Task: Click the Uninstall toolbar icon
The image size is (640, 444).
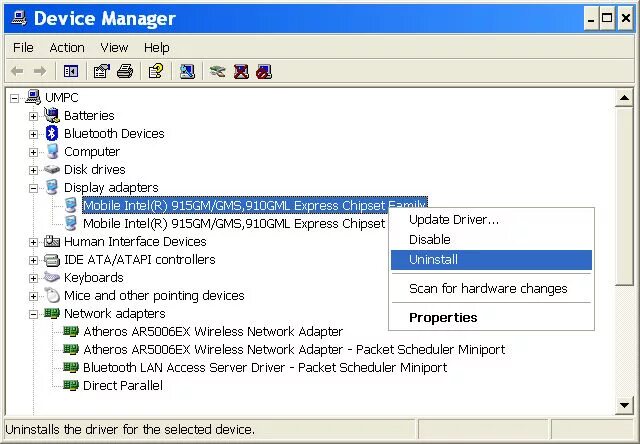Action: tap(241, 72)
